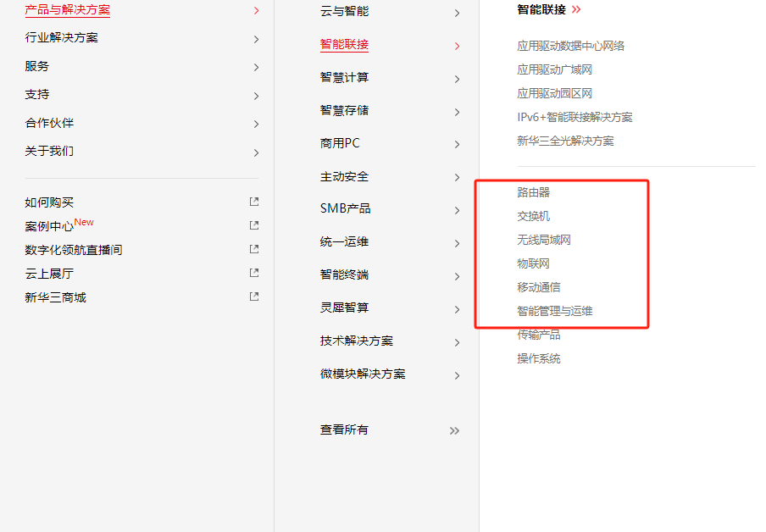The height and width of the screenshot is (532, 766).
Task: Open the 支持 menu item
Action: pyautogui.click(x=37, y=94)
